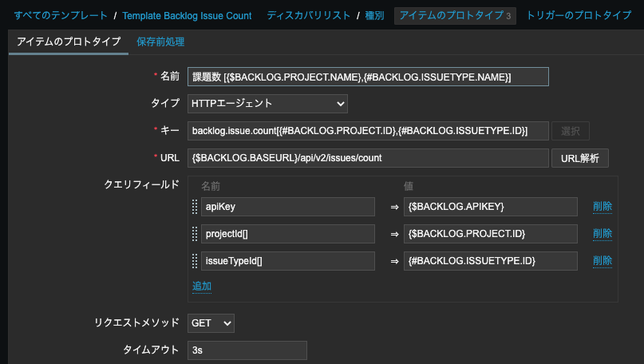Open the トリガーのプロトタイプ navigation tab
Screen dimensions: 644x364
[579, 16]
